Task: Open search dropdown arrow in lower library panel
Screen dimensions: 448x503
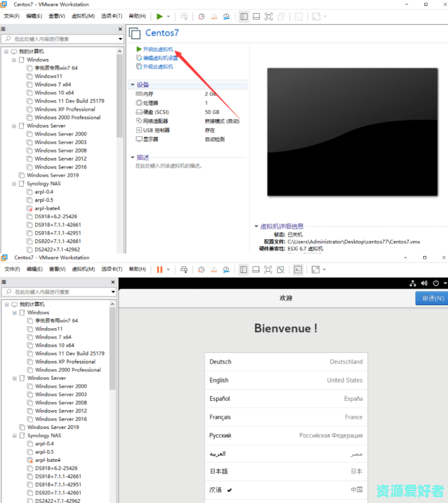Action: coord(113,292)
